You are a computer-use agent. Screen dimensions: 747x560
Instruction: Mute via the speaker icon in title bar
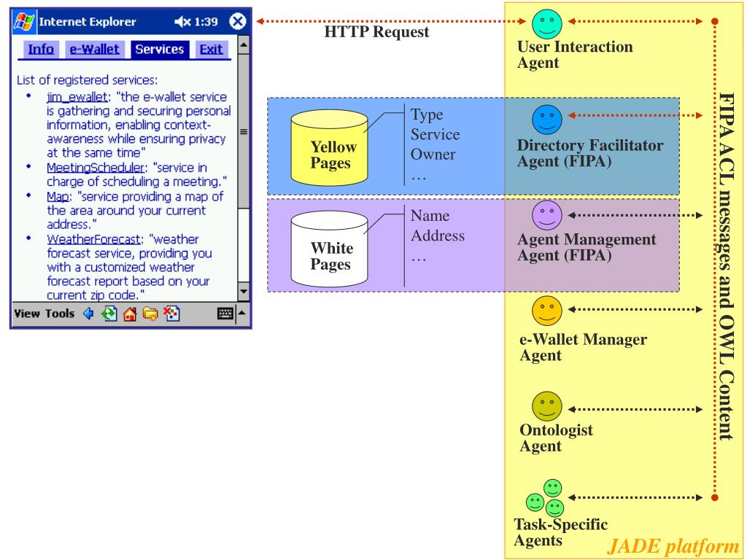[x=182, y=21]
